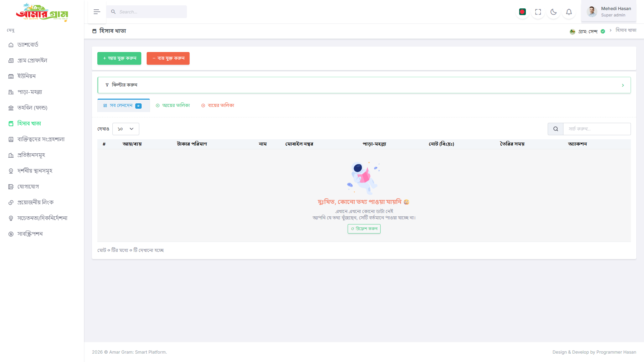The height and width of the screenshot is (362, 644).
Task: Click the hamburger menu collapse icon
Action: (97, 12)
